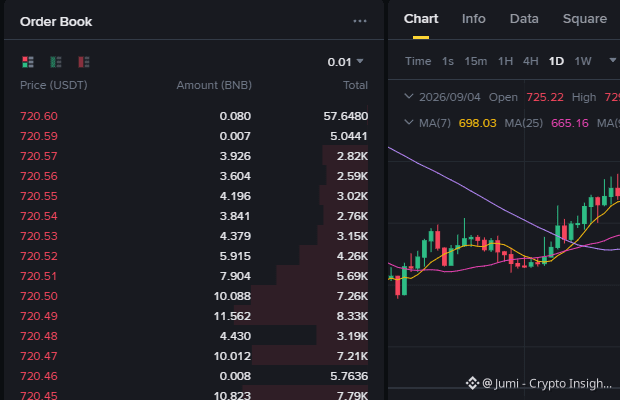This screenshot has width=620, height=400.
Task: Collapse the 2026/09/04 OHLC info chevron
Action: pos(409,96)
